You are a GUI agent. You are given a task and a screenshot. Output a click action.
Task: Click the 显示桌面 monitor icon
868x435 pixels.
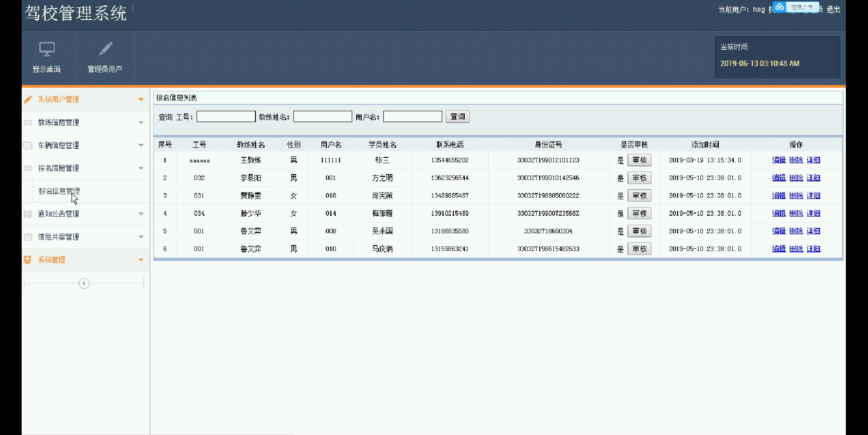tap(47, 49)
